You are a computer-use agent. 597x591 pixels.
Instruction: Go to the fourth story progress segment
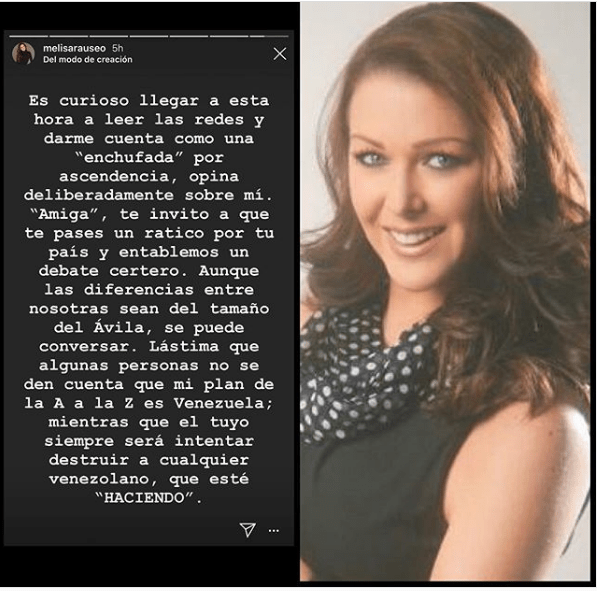tap(149, 37)
